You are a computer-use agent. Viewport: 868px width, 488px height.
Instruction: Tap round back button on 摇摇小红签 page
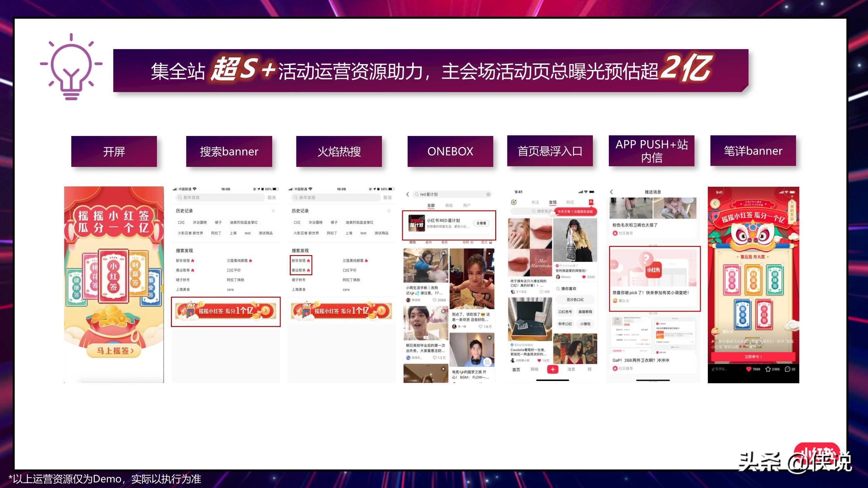(x=715, y=203)
